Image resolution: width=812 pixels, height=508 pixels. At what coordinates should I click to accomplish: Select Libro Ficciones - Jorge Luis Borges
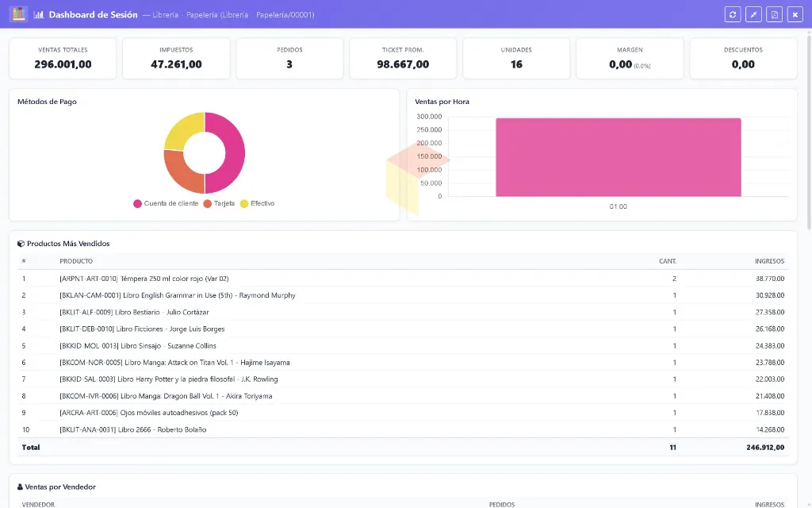(x=403, y=329)
